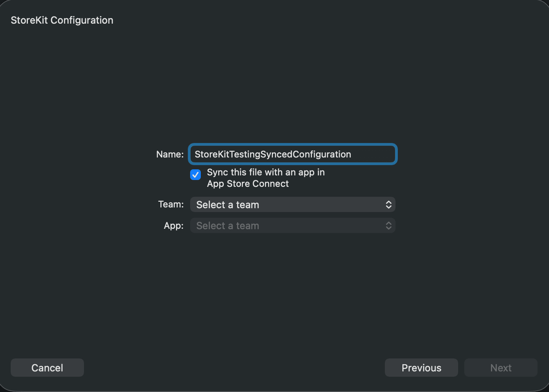The image size is (549, 392).
Task: Click the "Name:" field label
Action: (x=170, y=154)
